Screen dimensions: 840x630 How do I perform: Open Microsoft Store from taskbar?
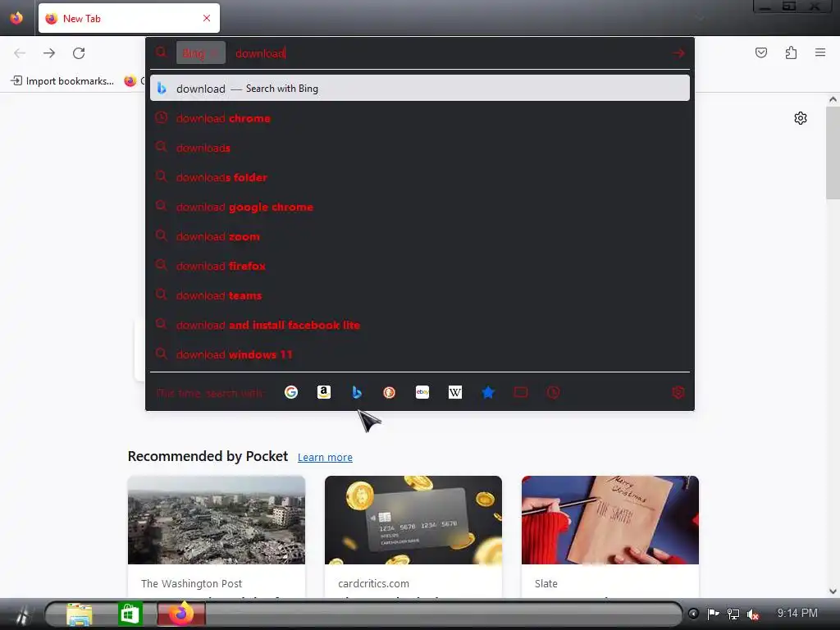[130, 614]
